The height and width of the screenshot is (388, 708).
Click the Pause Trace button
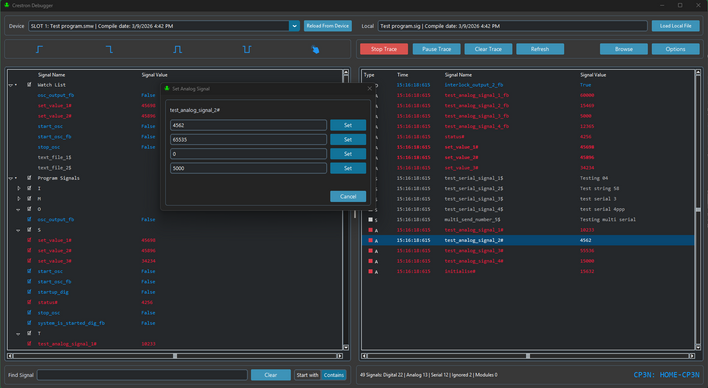point(437,49)
